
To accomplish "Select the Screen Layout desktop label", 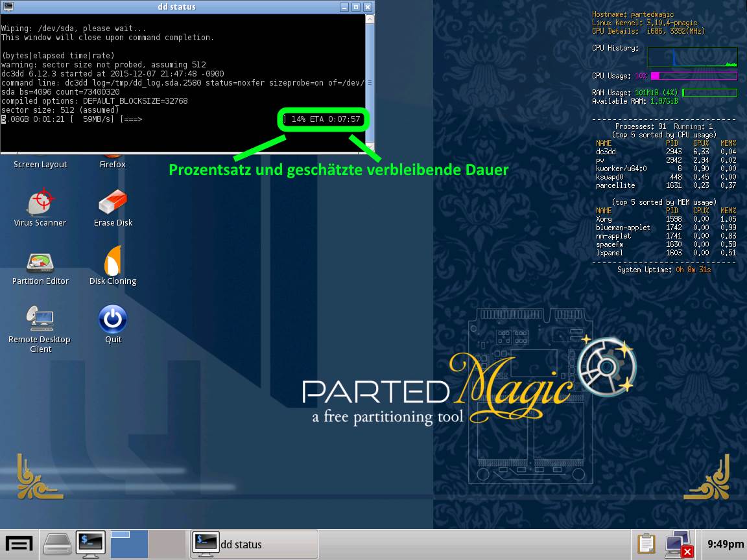I will [40, 164].
